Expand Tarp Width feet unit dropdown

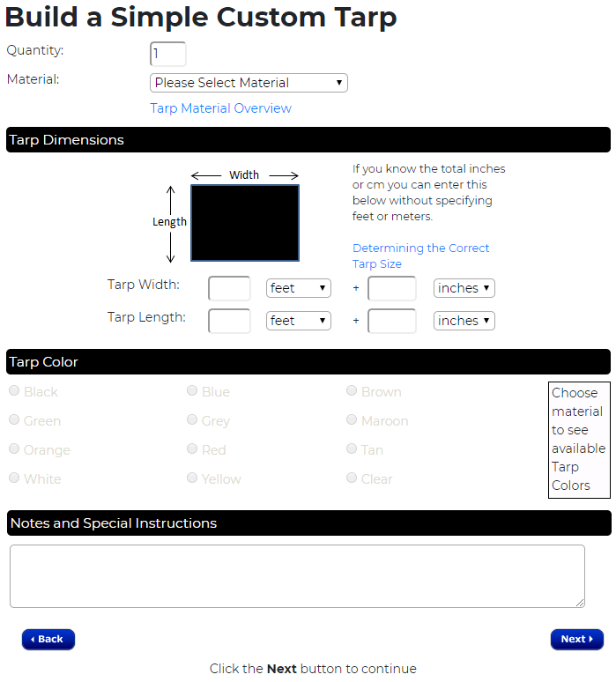click(298, 288)
